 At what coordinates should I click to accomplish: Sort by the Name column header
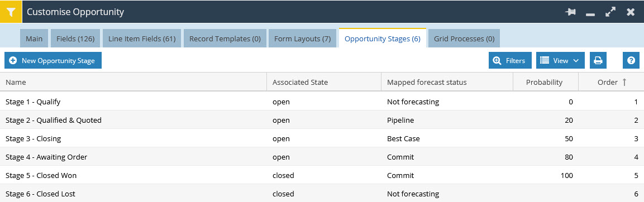[133, 82]
